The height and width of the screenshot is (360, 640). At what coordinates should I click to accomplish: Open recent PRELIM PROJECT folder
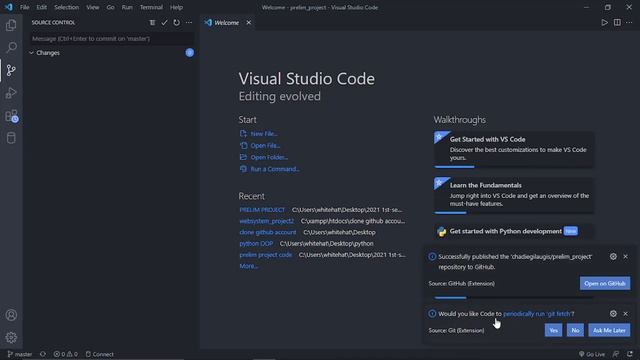coord(262,209)
